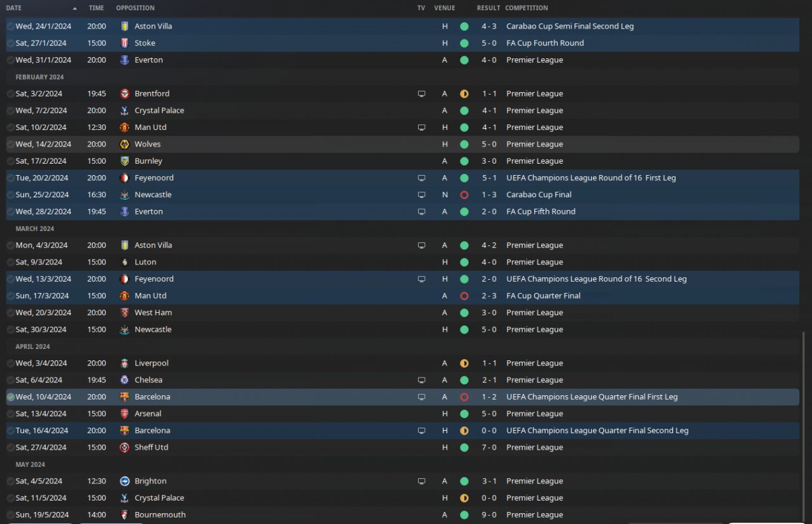Sort fixtures by the Competition column header
Image resolution: width=812 pixels, height=524 pixels.
527,8
